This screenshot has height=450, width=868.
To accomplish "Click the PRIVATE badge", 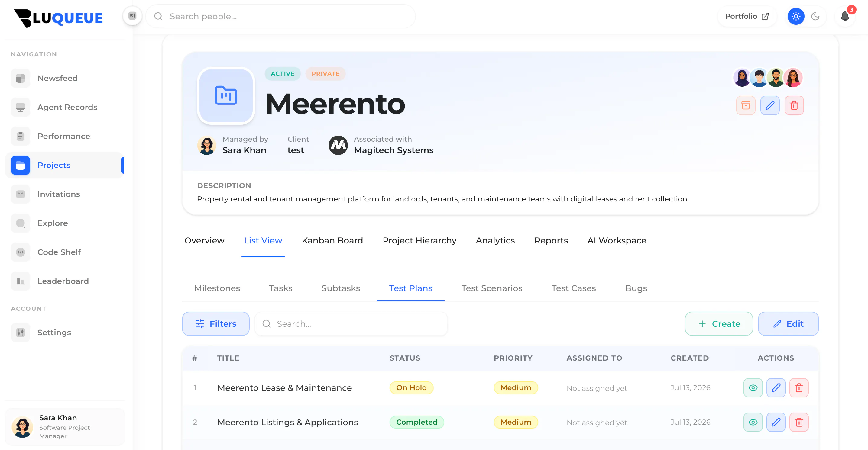I will 325,74.
